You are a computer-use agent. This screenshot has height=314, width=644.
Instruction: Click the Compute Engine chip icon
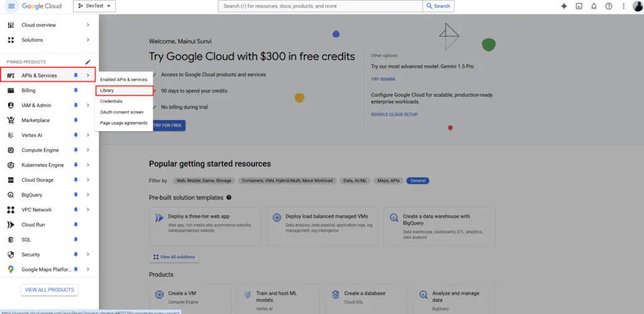pyautogui.click(x=11, y=150)
